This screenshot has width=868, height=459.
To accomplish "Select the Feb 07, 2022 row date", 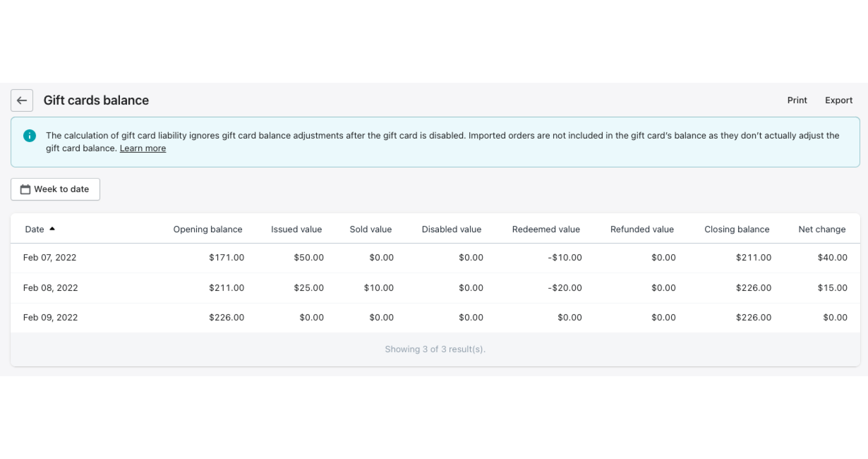I will 50,258.
